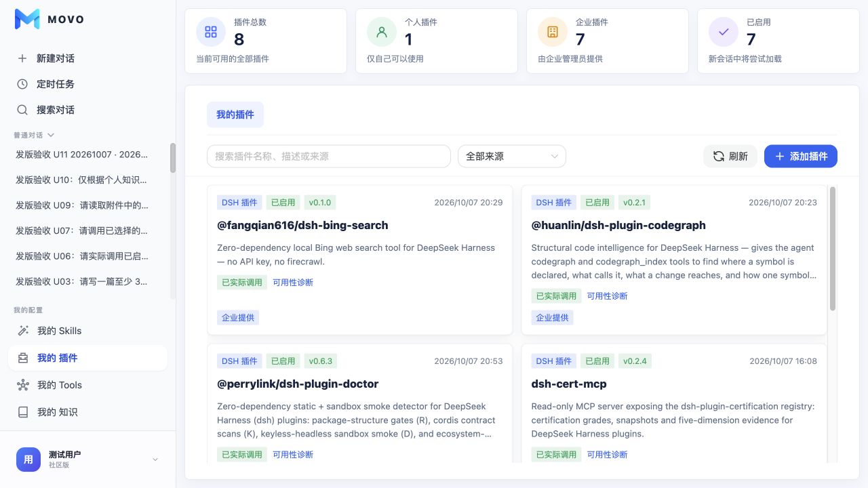Click the node icon for 我的 Tools

coord(23,385)
